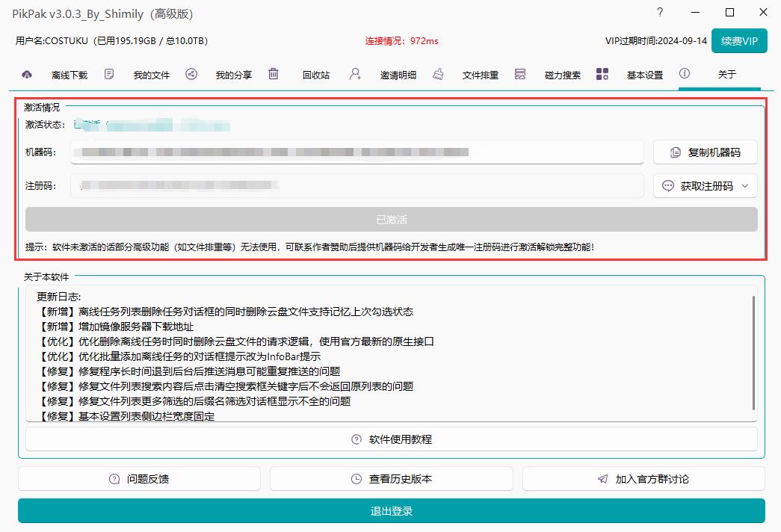The width and height of the screenshot is (781, 532).
Task: Open the 软件使用教程 tutorial
Action: (x=392, y=439)
